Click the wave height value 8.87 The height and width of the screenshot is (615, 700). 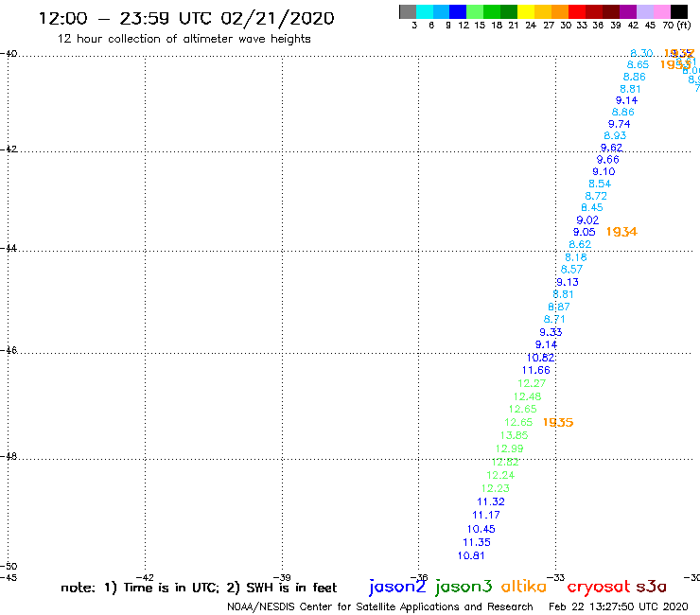point(559,307)
